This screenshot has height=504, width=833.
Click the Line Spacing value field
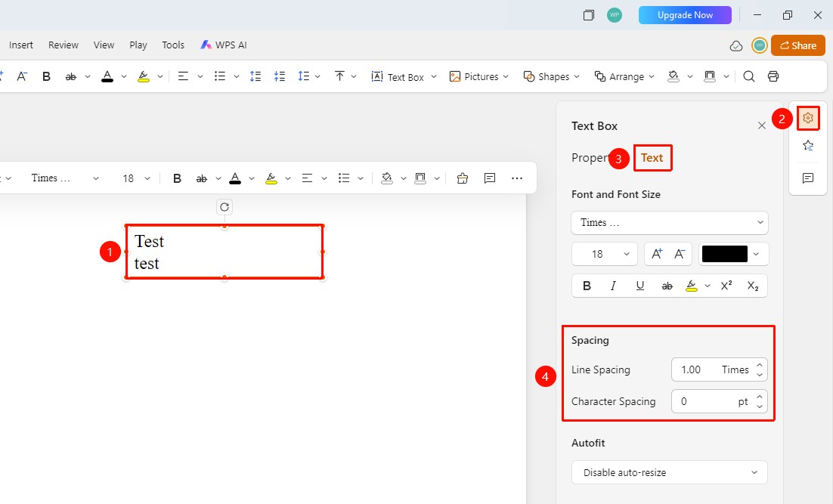pos(720,369)
